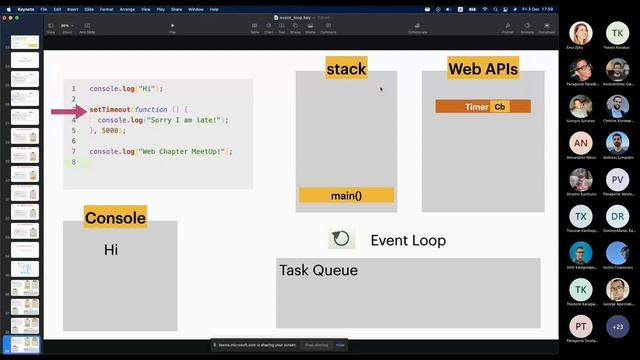
Task: Click the 'Hi' console output text
Action: coord(111,250)
